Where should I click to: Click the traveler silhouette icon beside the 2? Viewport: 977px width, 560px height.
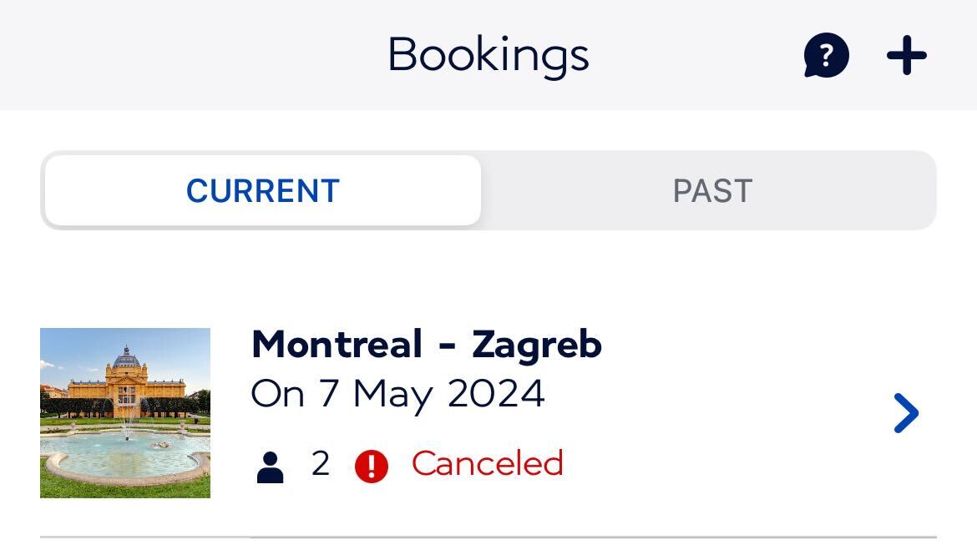pos(271,465)
